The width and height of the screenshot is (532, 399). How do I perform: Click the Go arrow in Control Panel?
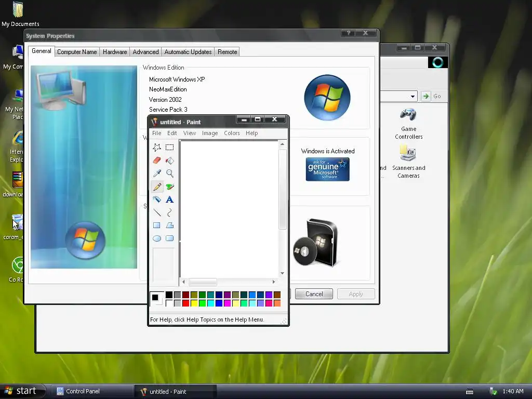(425, 96)
